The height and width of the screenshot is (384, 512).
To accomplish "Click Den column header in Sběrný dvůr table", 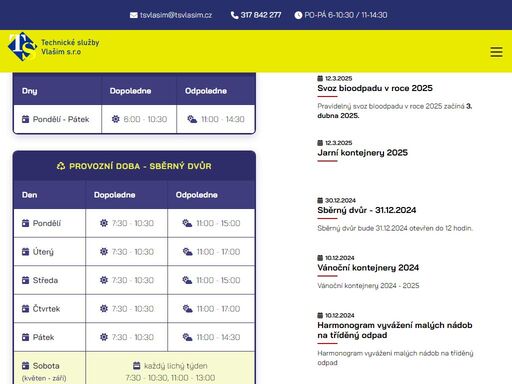I will [30, 195].
